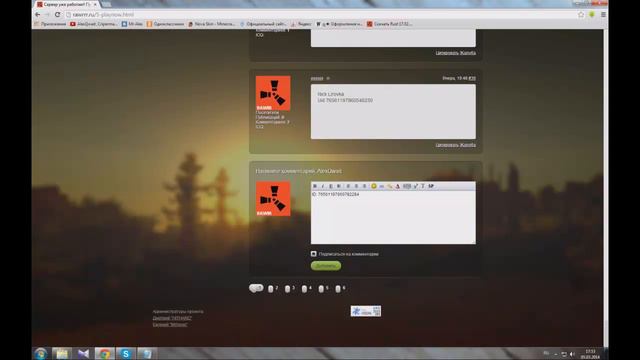The image size is (640, 360).
Task: Close the active browser tab
Action: (x=96, y=4)
